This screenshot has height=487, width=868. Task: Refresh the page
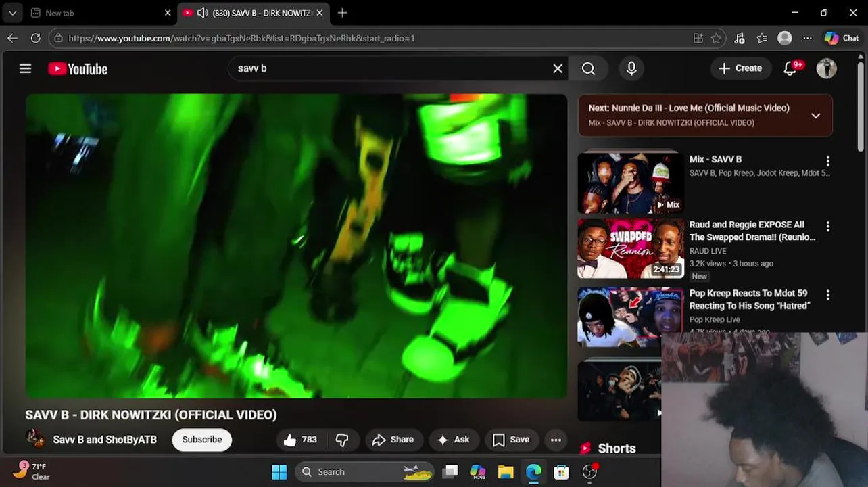coord(35,38)
